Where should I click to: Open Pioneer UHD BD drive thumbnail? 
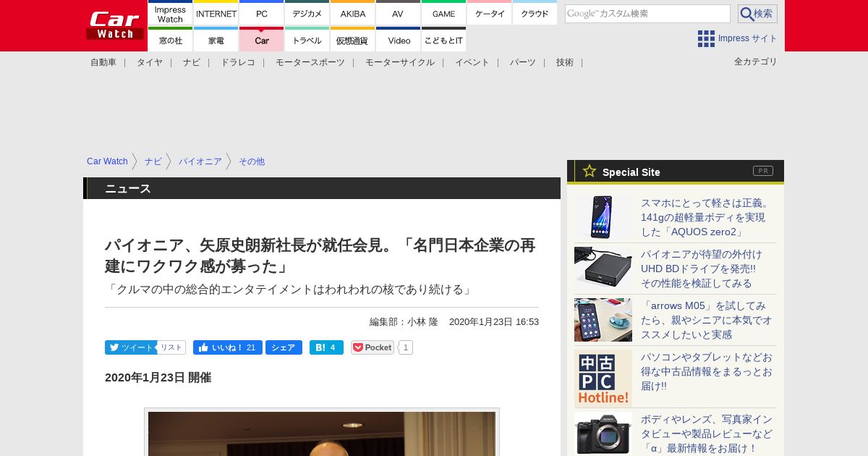(x=603, y=269)
